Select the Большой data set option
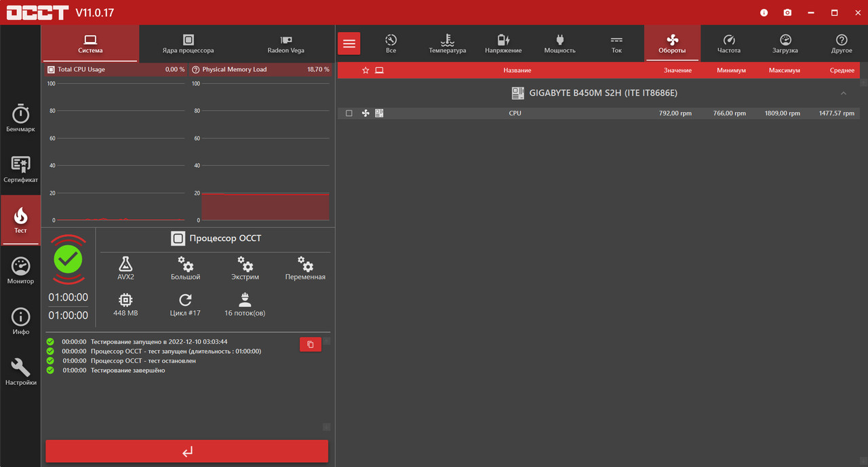The image size is (868, 467). coord(185,268)
